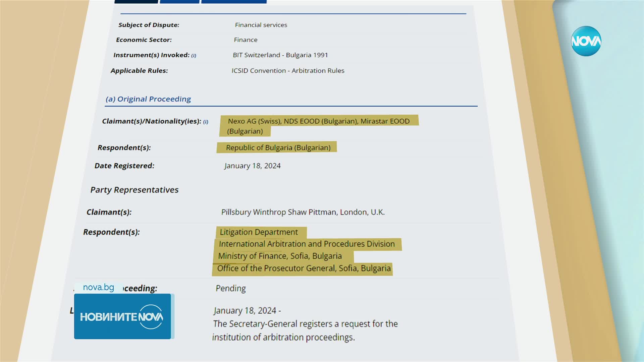Click the highlighted 'Litigation Department' line
The width and height of the screenshot is (644, 362).
click(259, 232)
